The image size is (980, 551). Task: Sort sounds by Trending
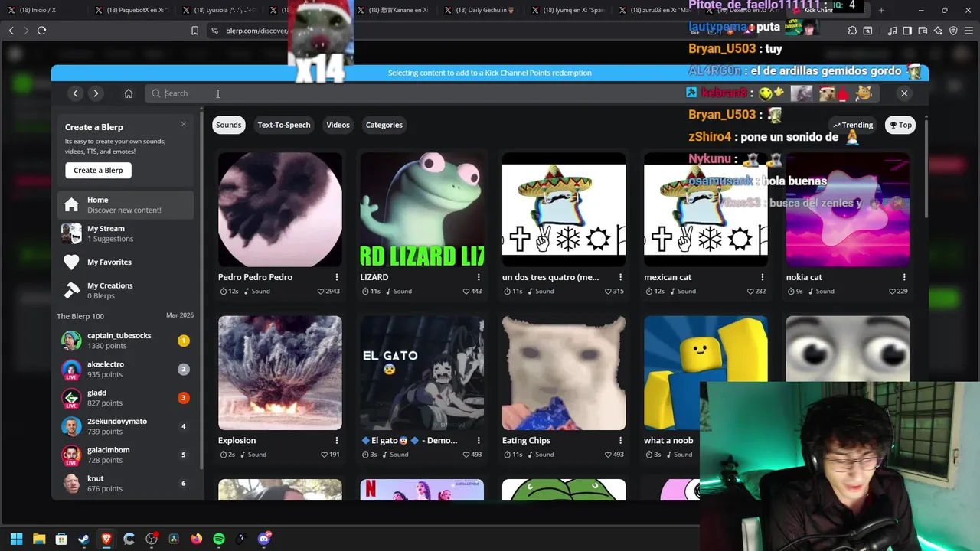tap(853, 125)
